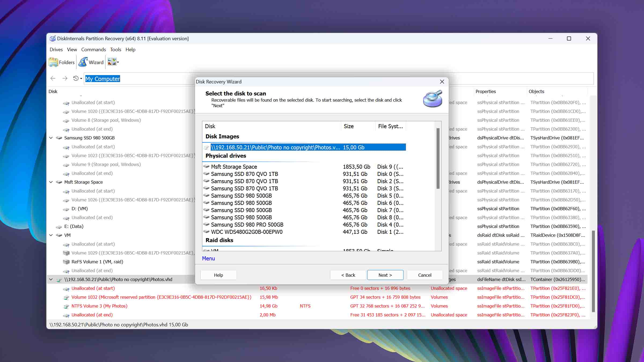Open the Commands menu
644x362 pixels.
pyautogui.click(x=93, y=50)
